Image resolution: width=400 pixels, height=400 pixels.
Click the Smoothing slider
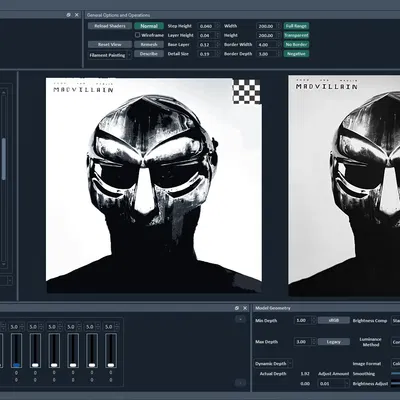395,374
